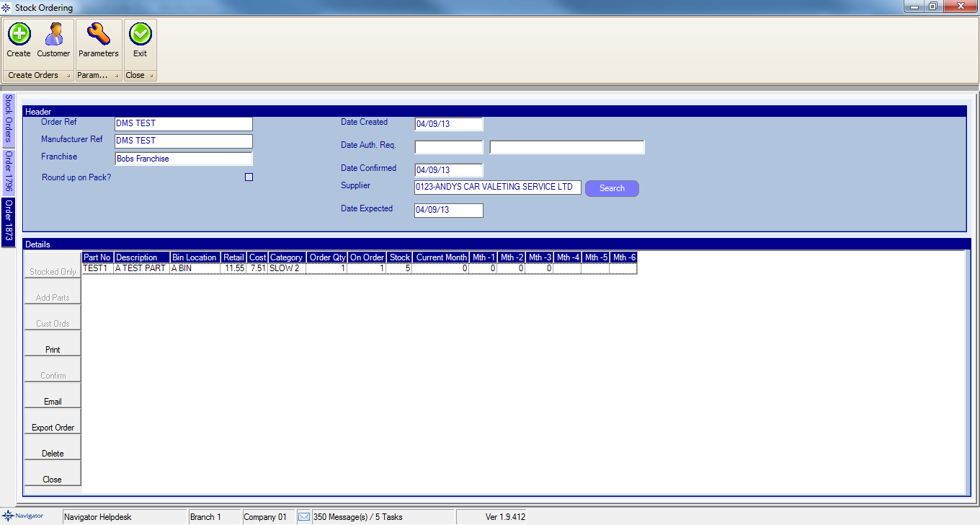Select the Stock value 5 cell
The image size is (980, 525).
399,268
